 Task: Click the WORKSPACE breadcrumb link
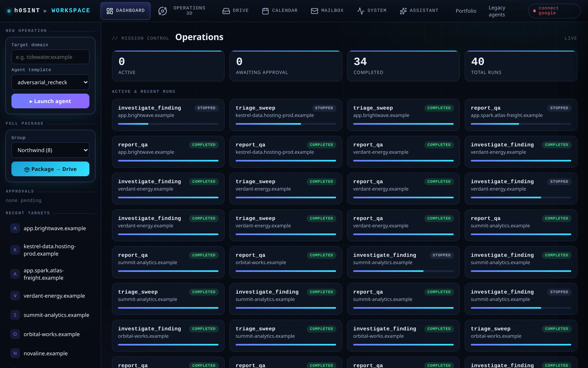71,10
